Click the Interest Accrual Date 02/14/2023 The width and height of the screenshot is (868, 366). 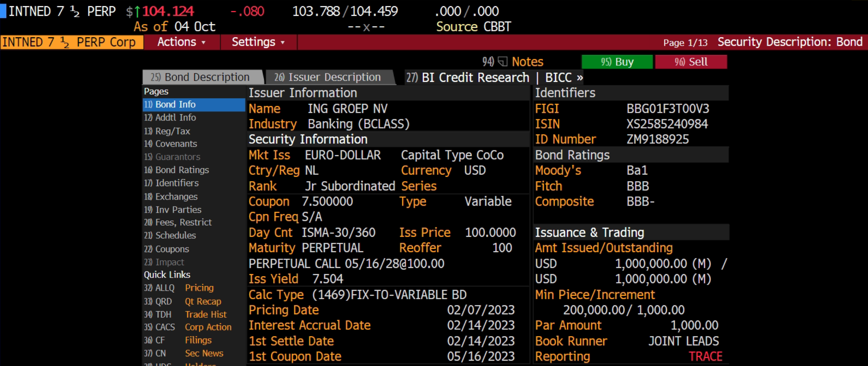click(x=481, y=325)
